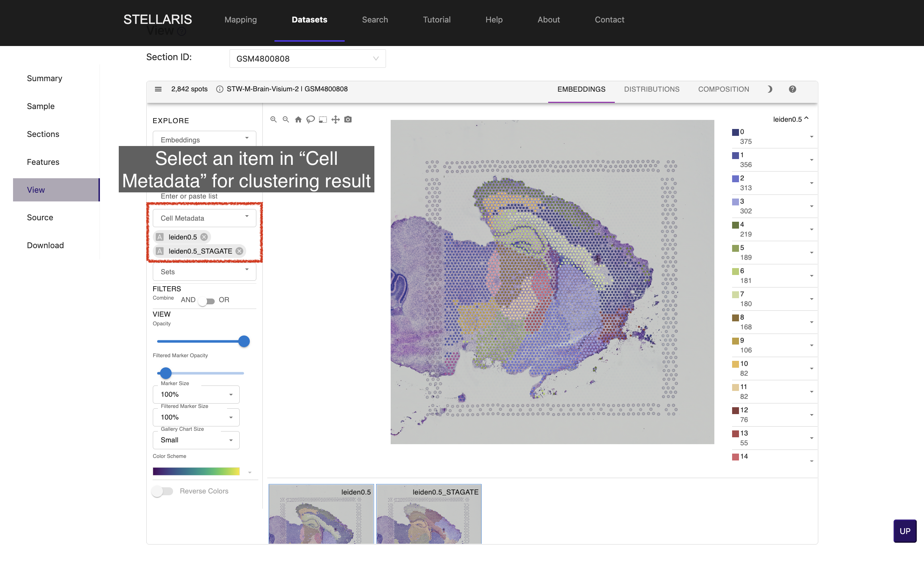Click the zoom out magnifier icon
The image size is (924, 563).
click(286, 119)
